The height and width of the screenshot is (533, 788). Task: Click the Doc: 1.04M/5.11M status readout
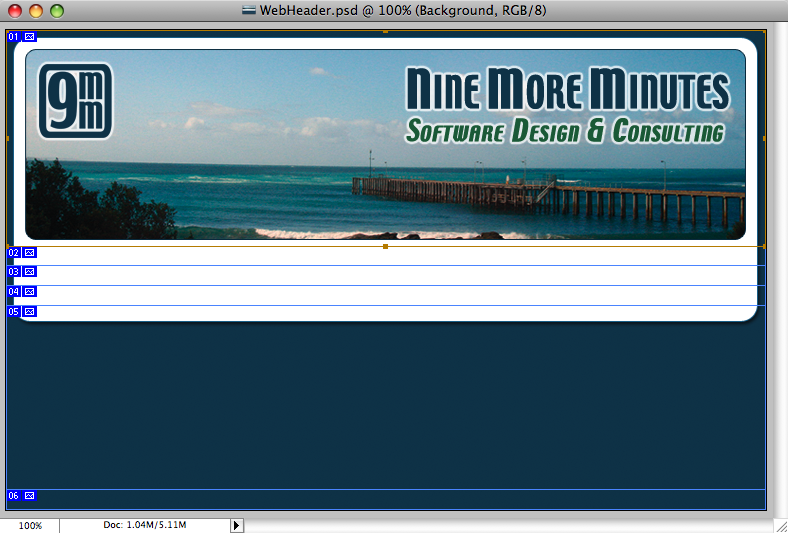tap(145, 525)
